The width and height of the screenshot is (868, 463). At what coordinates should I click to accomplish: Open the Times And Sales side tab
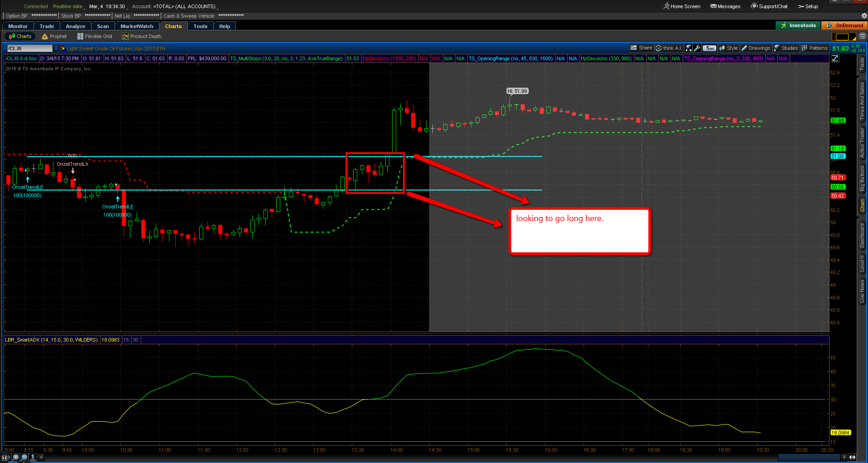coord(862,101)
